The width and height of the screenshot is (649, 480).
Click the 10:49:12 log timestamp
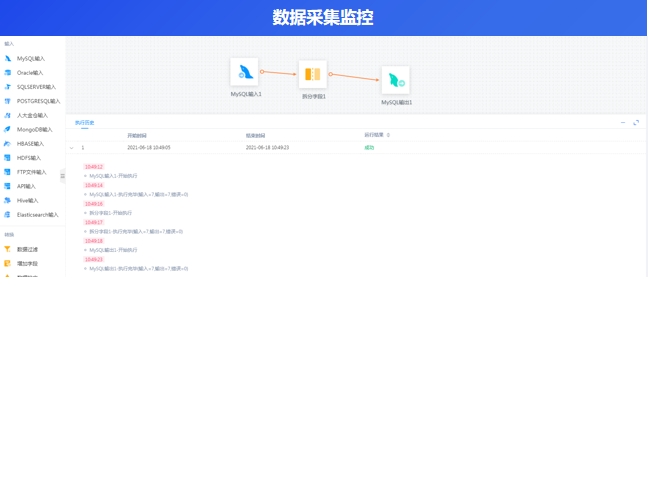(x=94, y=167)
